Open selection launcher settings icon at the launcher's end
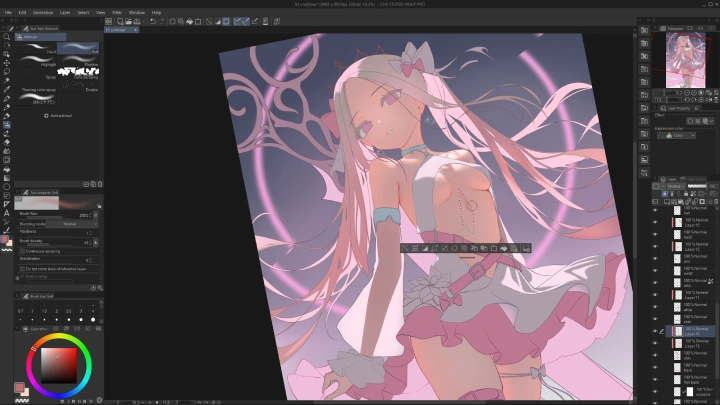Viewport: 720px width, 405px height. (x=526, y=248)
